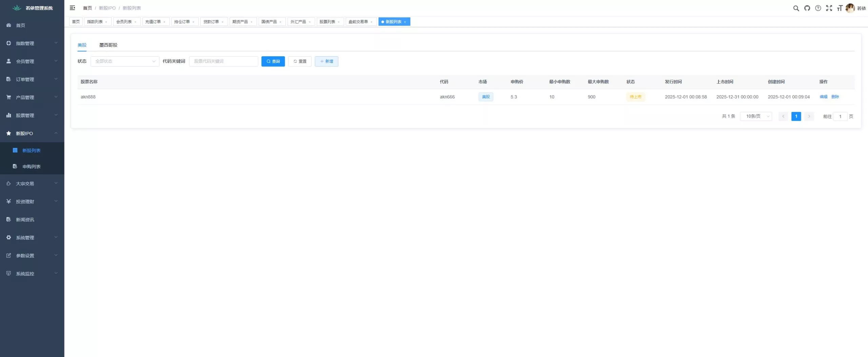This screenshot has height=357, width=868.
Task: Click the blue 查询 search button
Action: (273, 61)
